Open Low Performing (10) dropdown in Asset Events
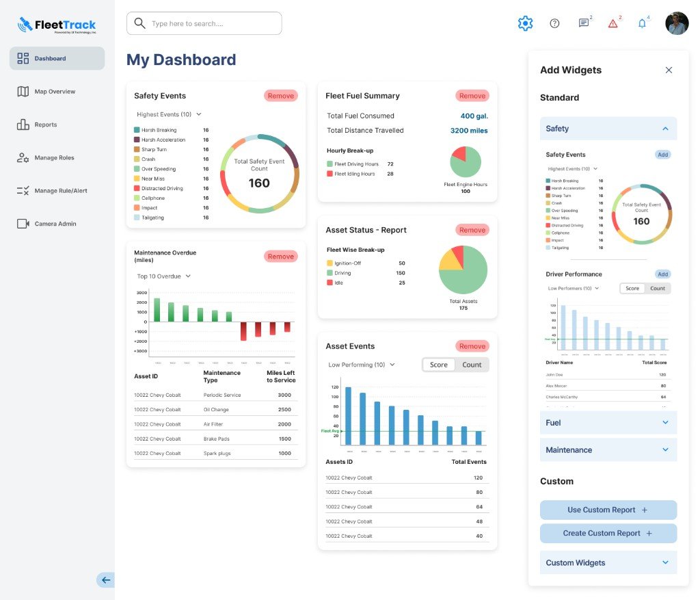Viewport: 700px width, 600px height. click(362, 365)
